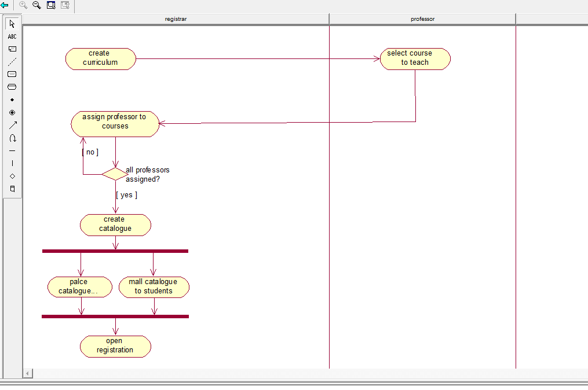Click the lower join synchronization bar
588x390 pixels.
click(x=115, y=317)
